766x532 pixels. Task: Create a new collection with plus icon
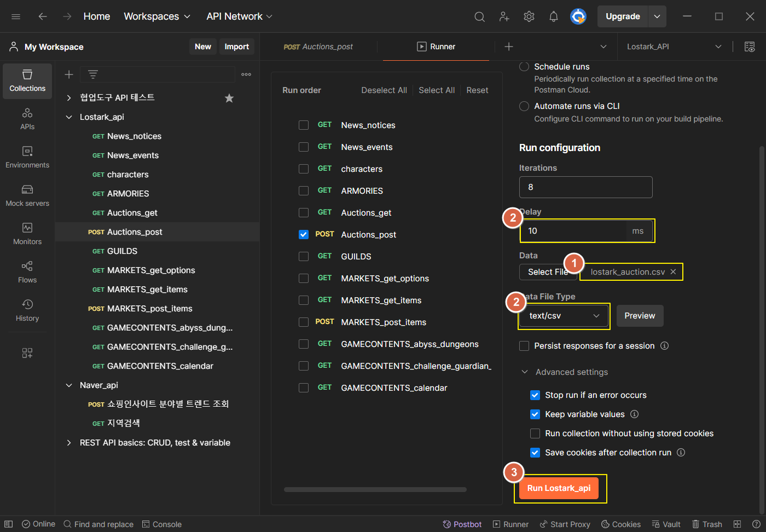(69, 74)
